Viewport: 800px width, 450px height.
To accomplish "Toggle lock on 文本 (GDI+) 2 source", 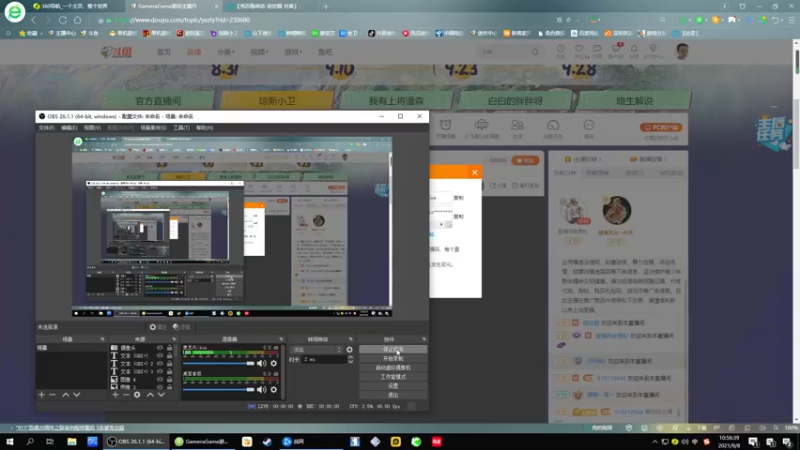I will pyautogui.click(x=169, y=364).
